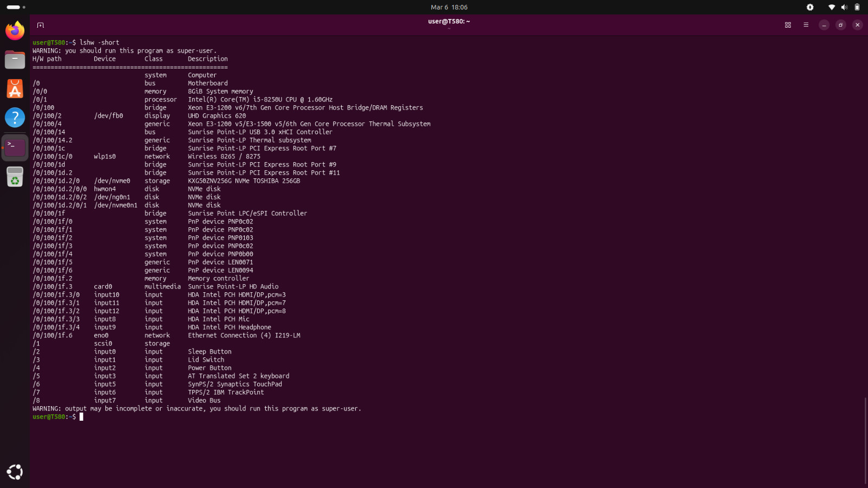Open the Files manager in the dock
868x488 pixels.
15,60
